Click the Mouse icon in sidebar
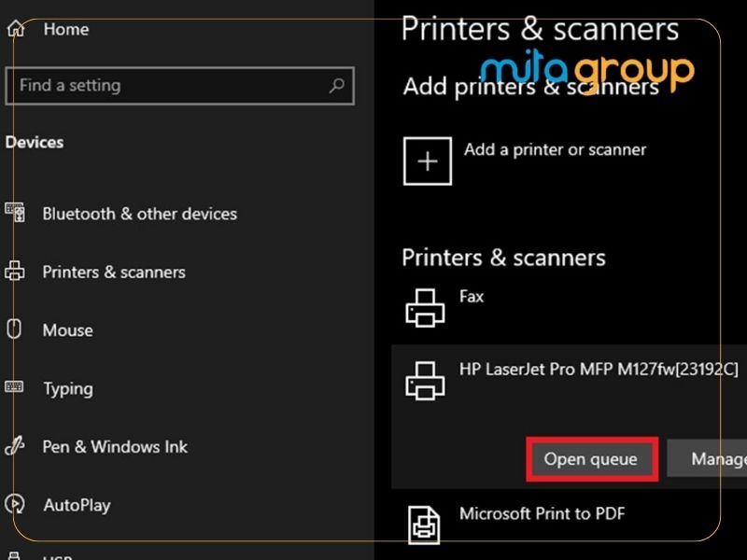 tap(14, 329)
